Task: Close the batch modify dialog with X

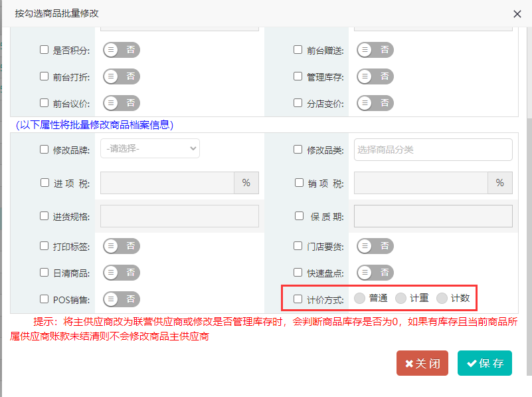Action: pyautogui.click(x=517, y=13)
